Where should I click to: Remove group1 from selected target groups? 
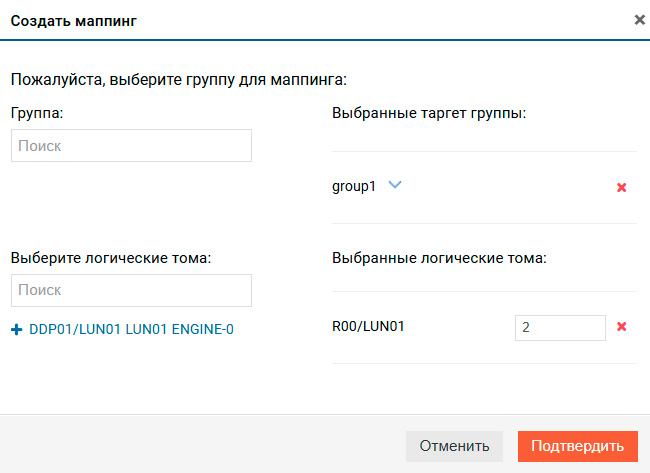[x=621, y=188]
